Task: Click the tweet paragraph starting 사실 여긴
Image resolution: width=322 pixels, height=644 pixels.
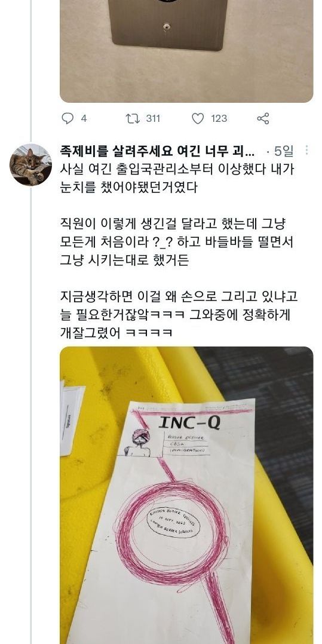Action: (x=177, y=178)
